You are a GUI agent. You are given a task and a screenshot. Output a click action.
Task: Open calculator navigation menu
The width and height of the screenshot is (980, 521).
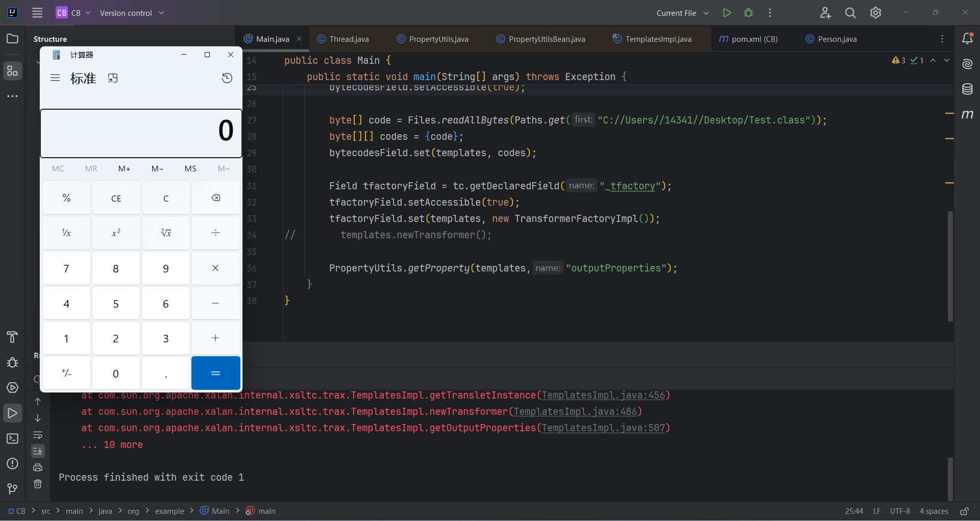pyautogui.click(x=55, y=78)
